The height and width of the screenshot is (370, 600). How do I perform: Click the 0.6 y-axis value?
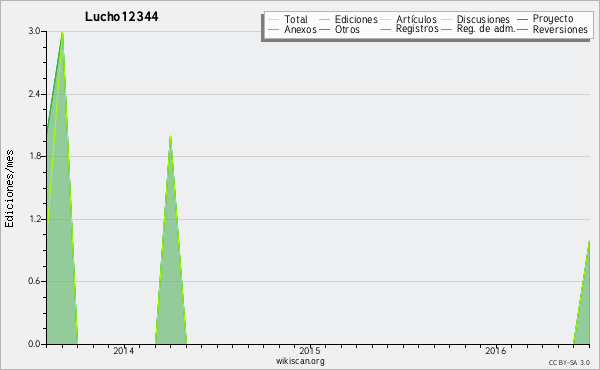pos(34,281)
